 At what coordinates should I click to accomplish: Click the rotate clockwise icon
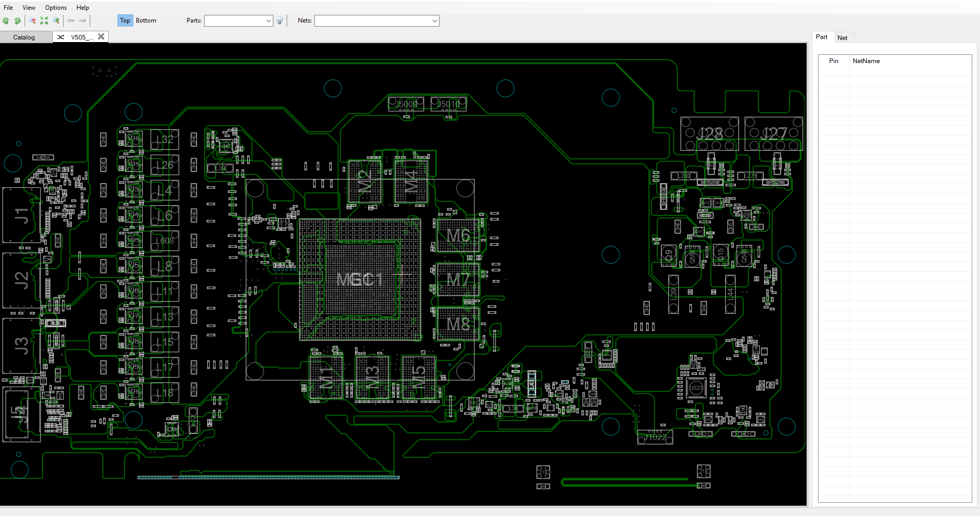click(17, 21)
